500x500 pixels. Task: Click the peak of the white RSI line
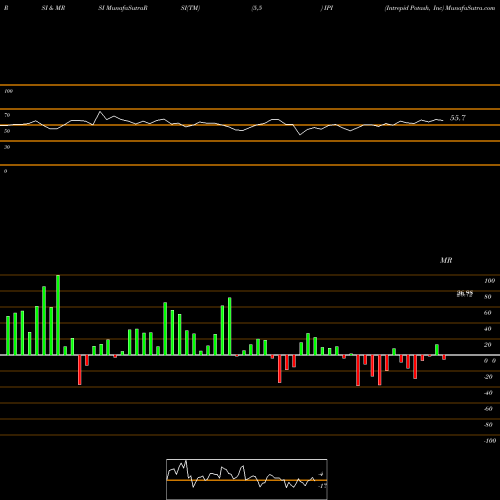pos(100,112)
